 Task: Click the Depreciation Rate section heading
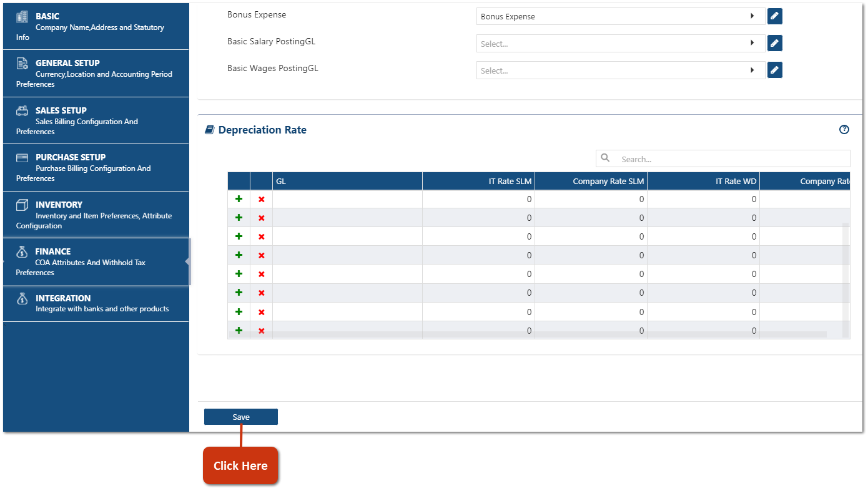[262, 130]
